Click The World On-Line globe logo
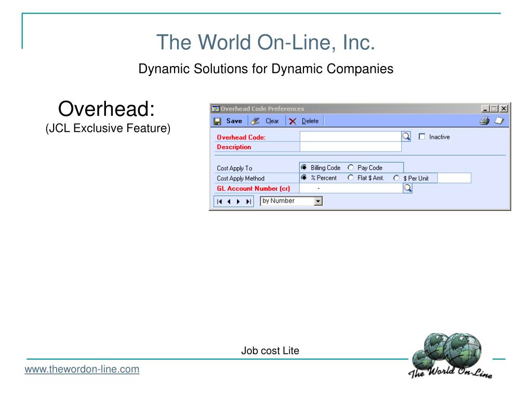 tap(450, 355)
